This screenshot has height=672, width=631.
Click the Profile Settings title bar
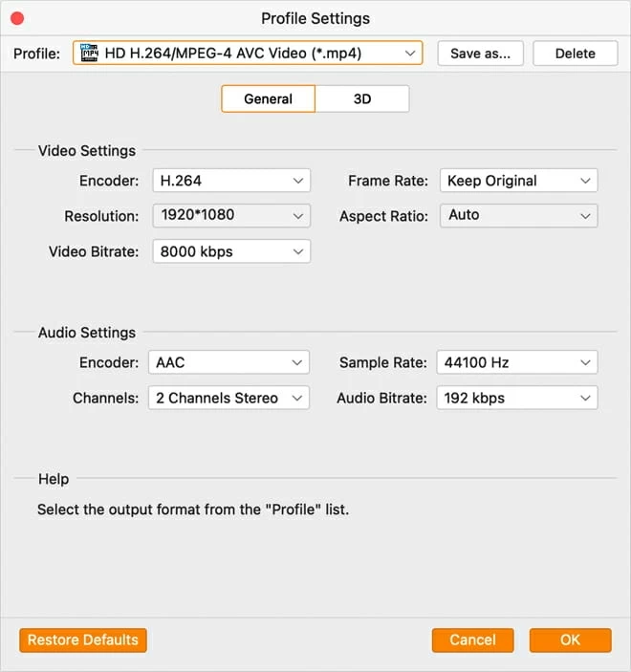click(315, 18)
